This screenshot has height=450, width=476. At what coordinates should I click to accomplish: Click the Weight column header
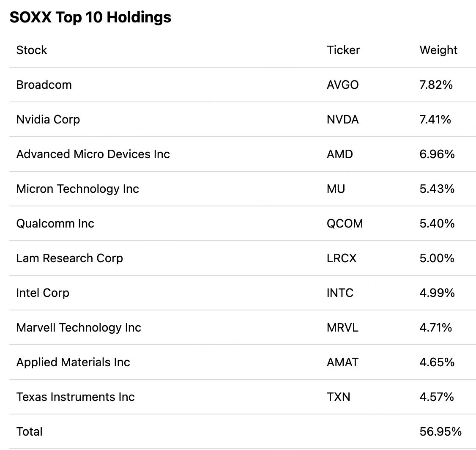tap(438, 50)
